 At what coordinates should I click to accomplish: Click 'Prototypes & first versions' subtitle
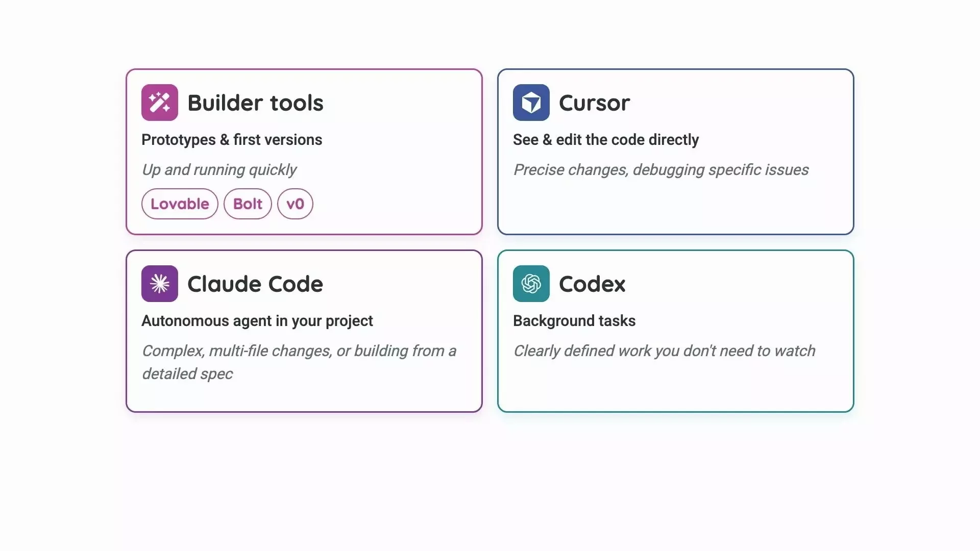point(232,140)
